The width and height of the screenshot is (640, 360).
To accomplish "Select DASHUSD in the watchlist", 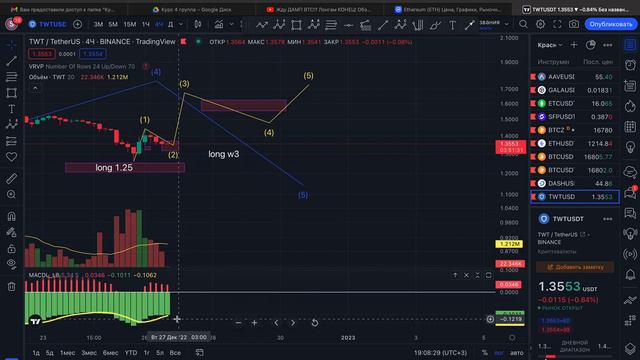I will point(575,183).
